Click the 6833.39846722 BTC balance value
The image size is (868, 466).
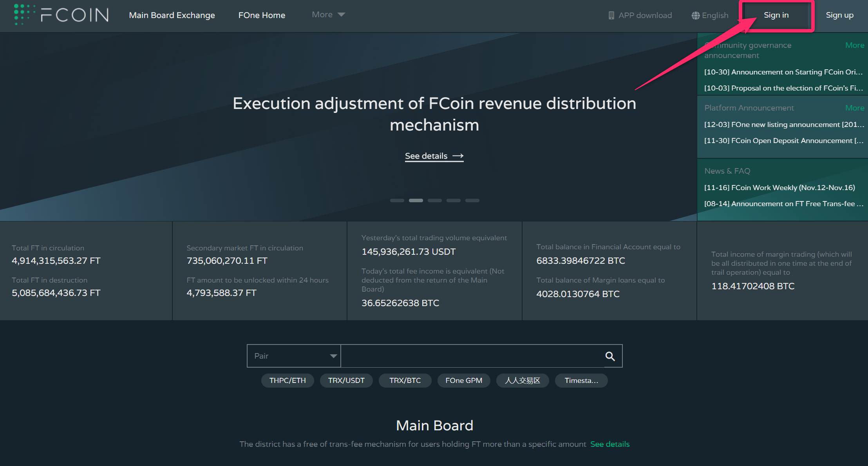[580, 261]
